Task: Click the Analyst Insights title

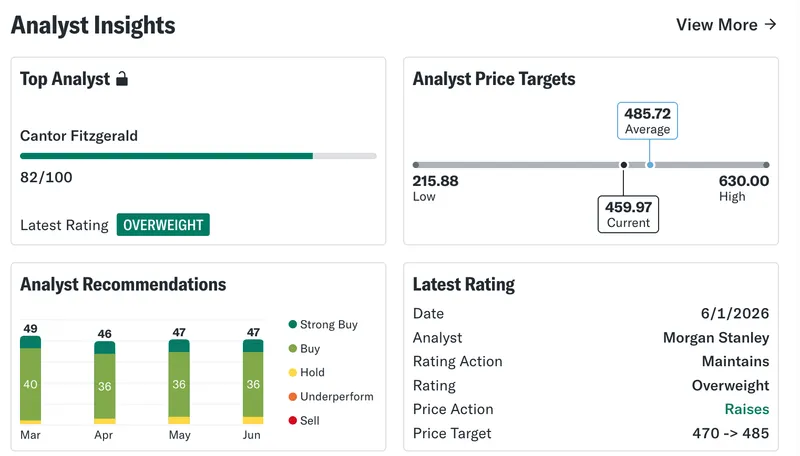Action: (93, 26)
